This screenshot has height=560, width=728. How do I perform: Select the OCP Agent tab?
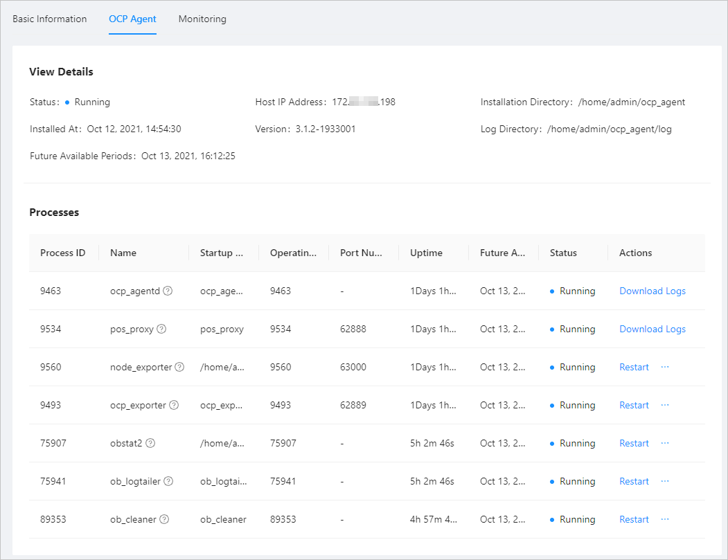coord(132,19)
